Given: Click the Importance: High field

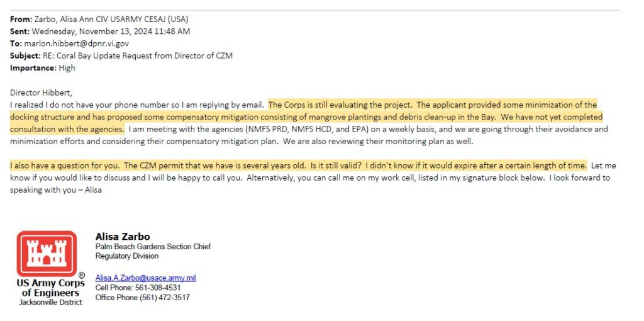Looking at the screenshot, I should [x=43, y=67].
